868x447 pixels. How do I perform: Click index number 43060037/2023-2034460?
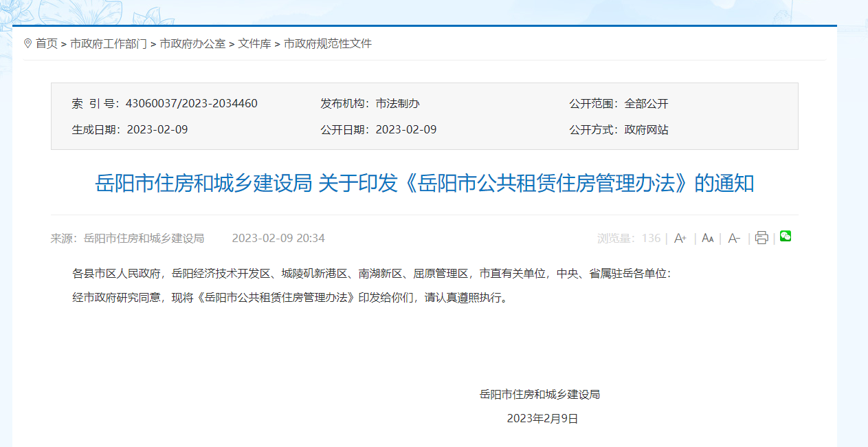click(x=192, y=104)
